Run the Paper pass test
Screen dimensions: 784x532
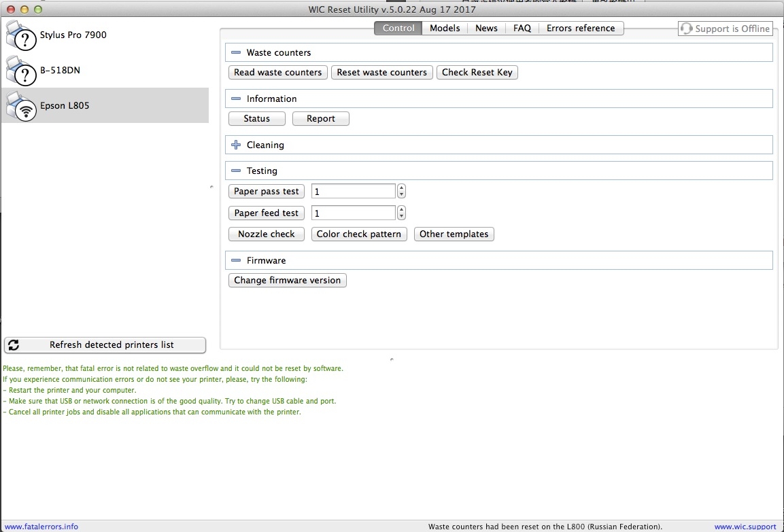pos(267,192)
